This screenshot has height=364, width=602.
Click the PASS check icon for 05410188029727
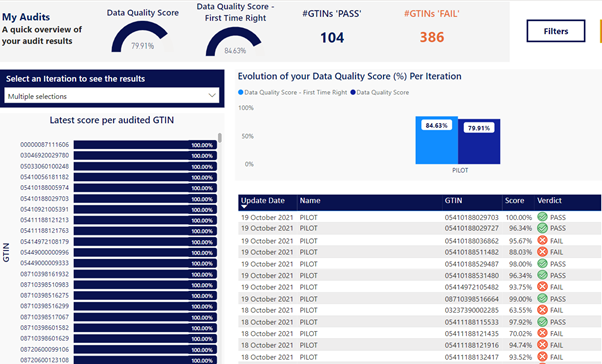tap(542, 228)
